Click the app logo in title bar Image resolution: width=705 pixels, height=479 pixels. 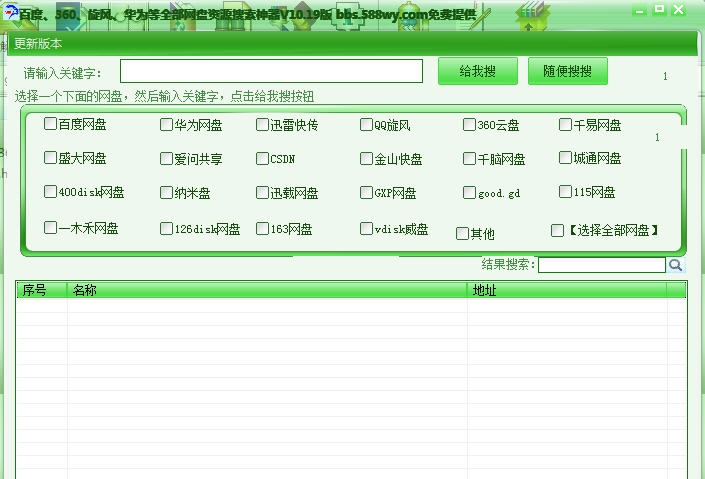click(10, 12)
